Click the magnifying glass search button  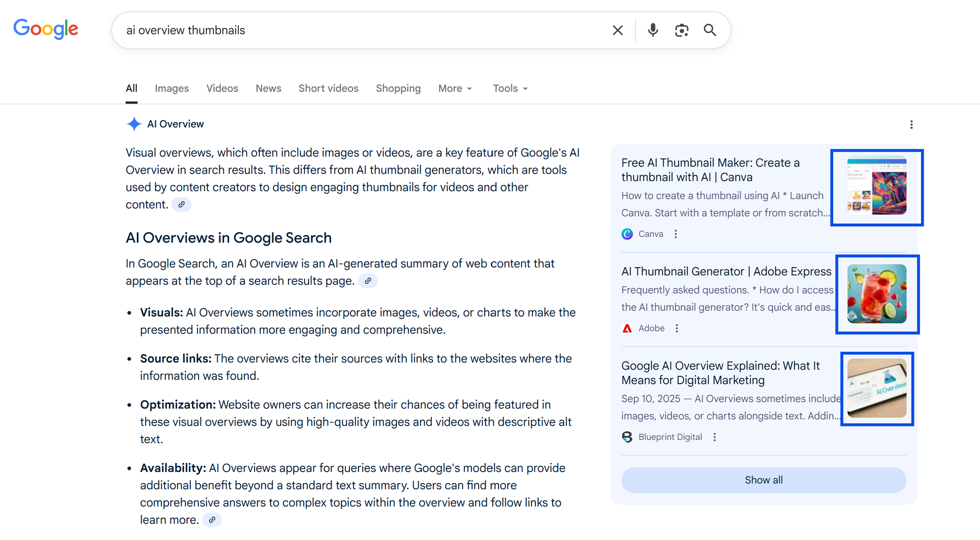[x=710, y=30]
